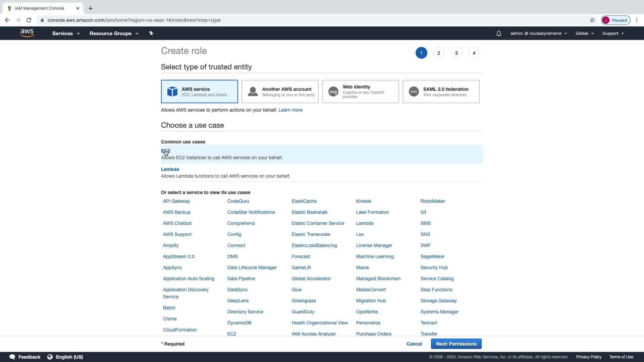Open the Support menu
The image size is (644, 362).
[613, 34]
